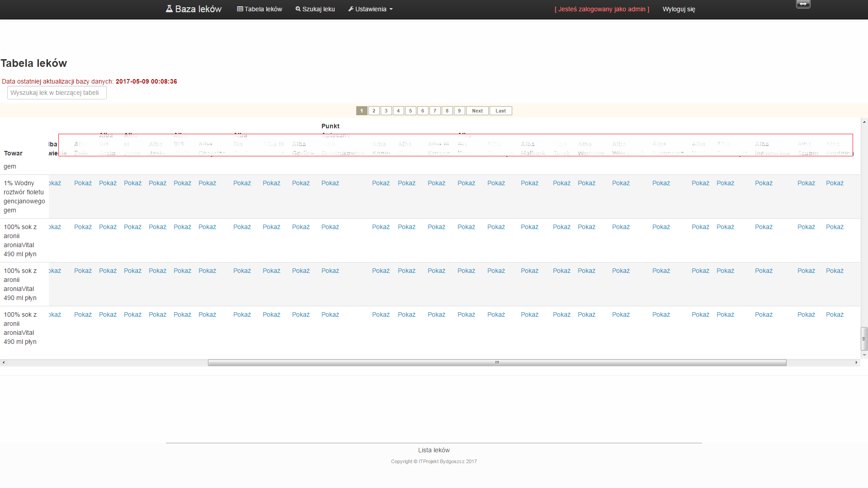Expand the Ustawienia dropdown caret
The image size is (868, 488).
point(391,9)
